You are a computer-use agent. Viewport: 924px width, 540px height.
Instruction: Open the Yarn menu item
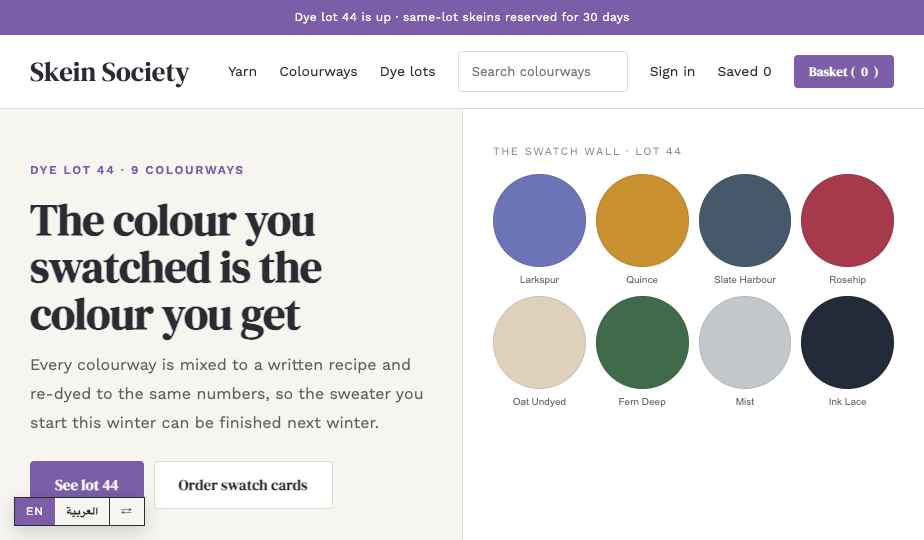(x=242, y=71)
